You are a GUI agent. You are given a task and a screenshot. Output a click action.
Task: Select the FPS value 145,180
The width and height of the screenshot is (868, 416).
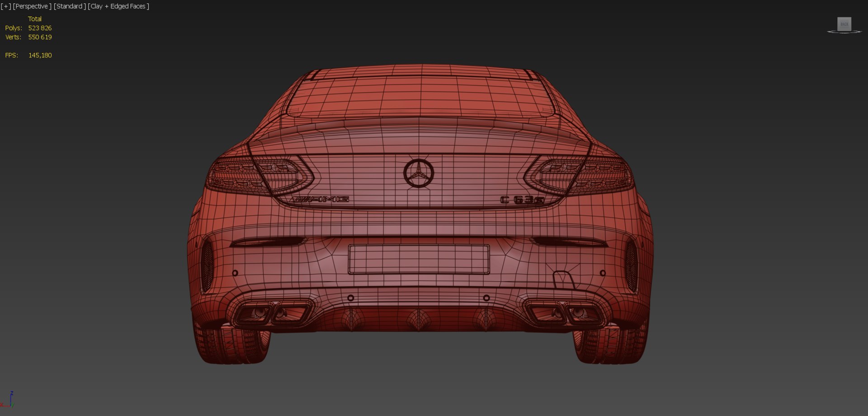click(40, 55)
